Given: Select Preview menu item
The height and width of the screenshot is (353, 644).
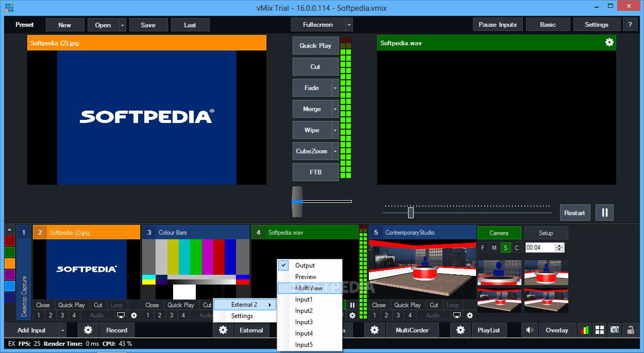Looking at the screenshot, I should (310, 277).
